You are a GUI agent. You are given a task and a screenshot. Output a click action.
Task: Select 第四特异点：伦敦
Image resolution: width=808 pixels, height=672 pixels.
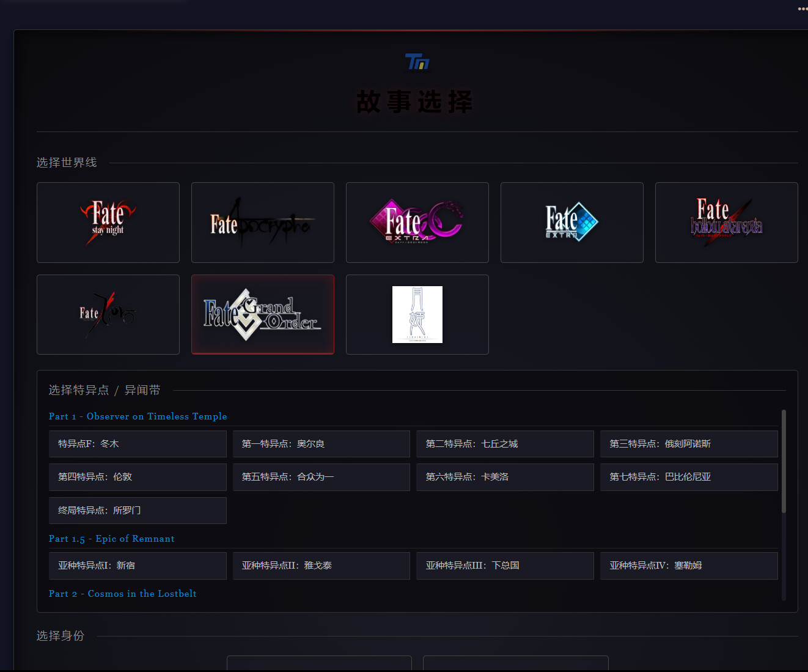(138, 477)
